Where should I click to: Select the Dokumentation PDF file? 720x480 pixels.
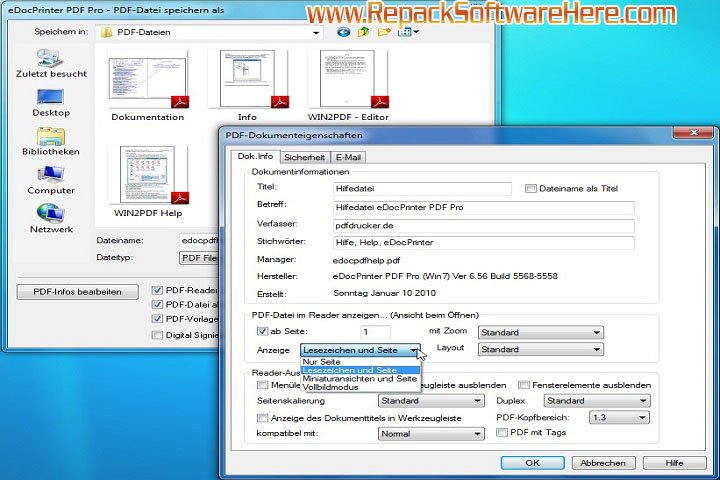point(148,86)
